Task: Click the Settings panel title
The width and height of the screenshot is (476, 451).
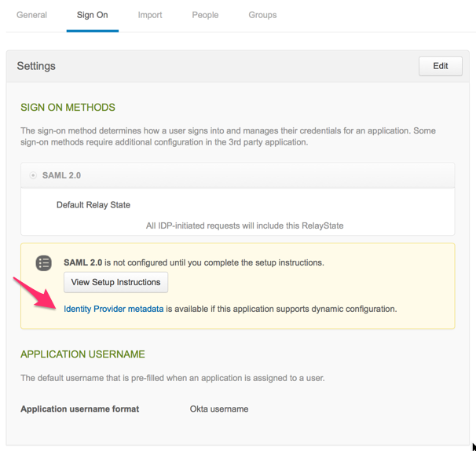Action: click(36, 66)
